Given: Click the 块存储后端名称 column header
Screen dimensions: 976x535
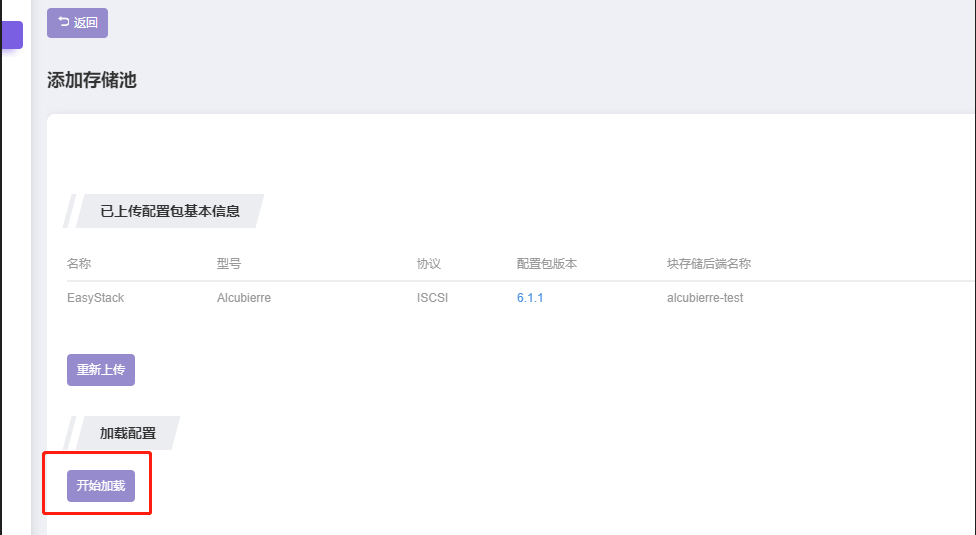Looking at the screenshot, I should [x=709, y=264].
